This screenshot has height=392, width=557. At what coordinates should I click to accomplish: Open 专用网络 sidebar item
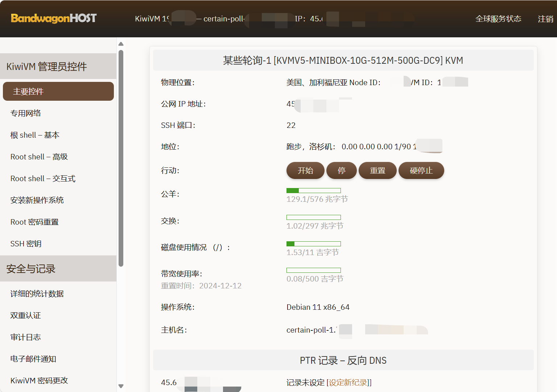pos(26,113)
